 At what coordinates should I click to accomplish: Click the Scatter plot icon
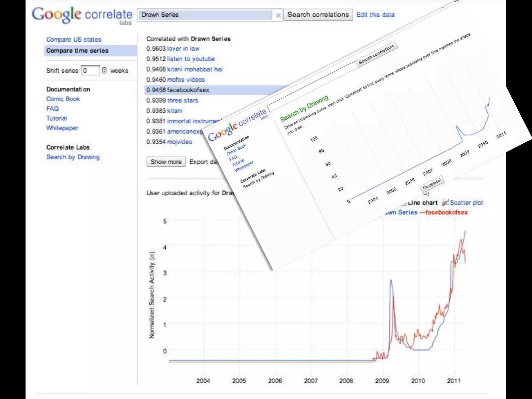[x=445, y=203]
